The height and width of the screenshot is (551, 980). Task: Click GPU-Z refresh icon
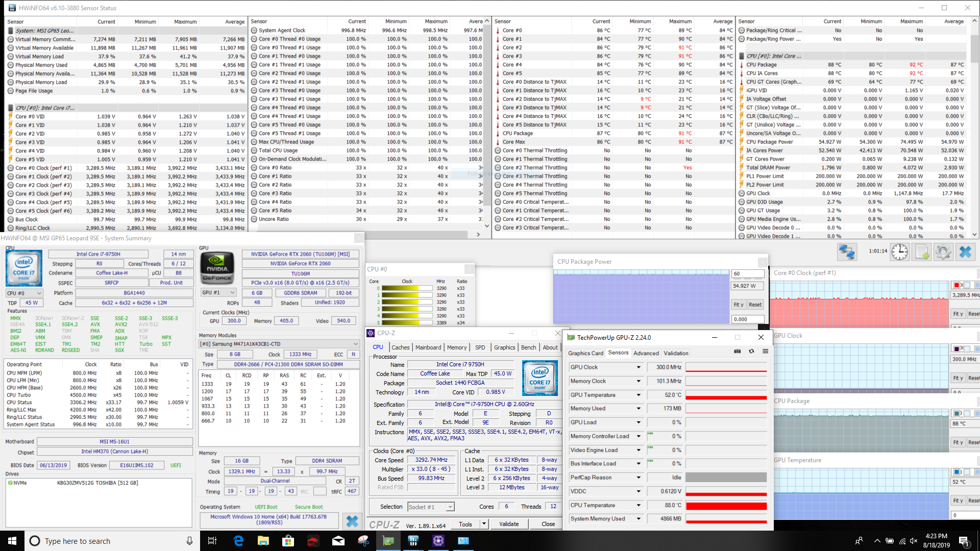pos(751,352)
